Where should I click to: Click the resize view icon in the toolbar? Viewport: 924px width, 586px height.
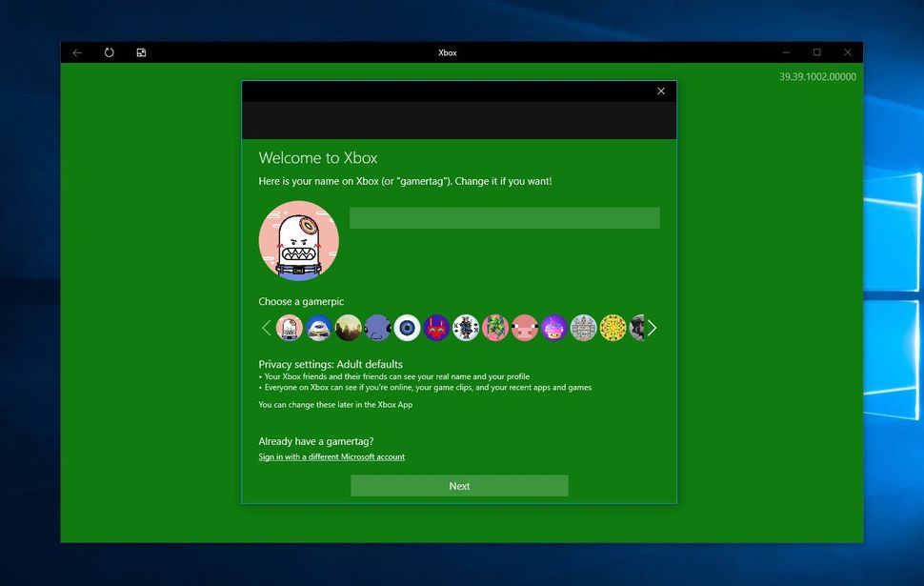140,52
